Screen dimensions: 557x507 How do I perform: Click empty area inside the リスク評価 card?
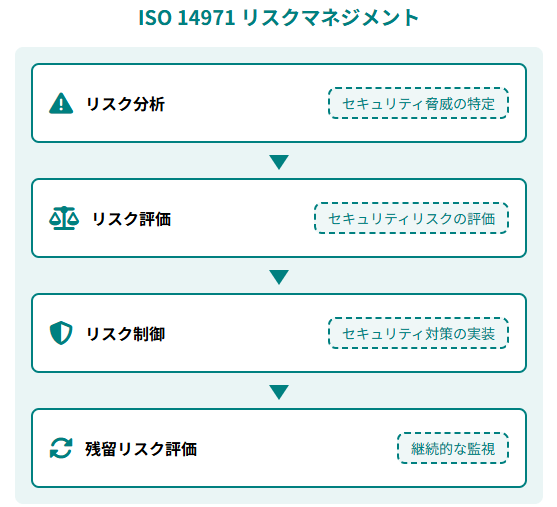pos(242,218)
